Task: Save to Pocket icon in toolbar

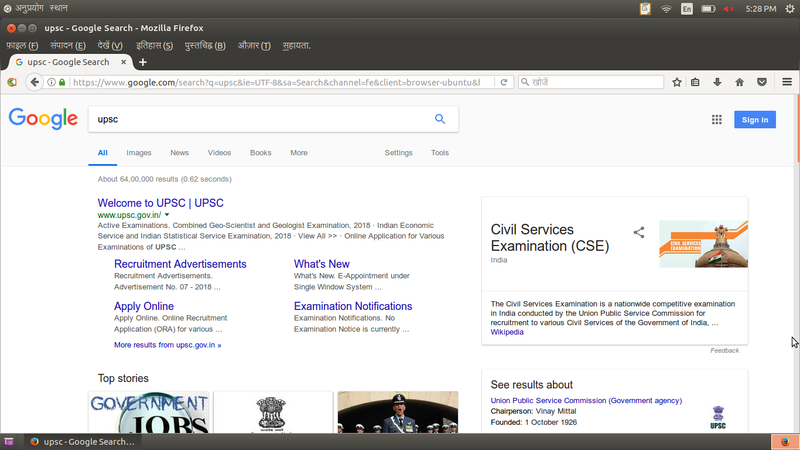Action: pos(762,82)
